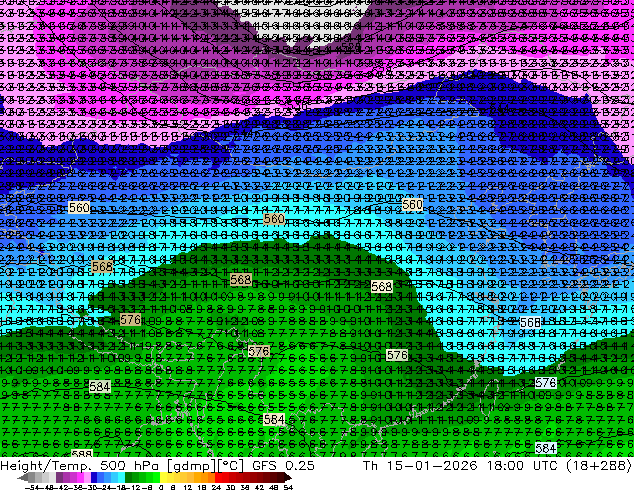Click the "576" contour label with pale blue background

click(545, 382)
